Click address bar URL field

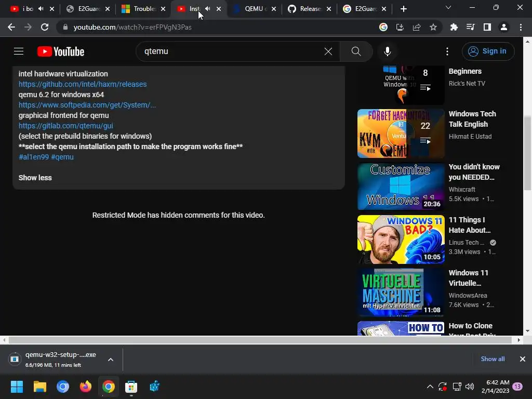click(x=217, y=27)
